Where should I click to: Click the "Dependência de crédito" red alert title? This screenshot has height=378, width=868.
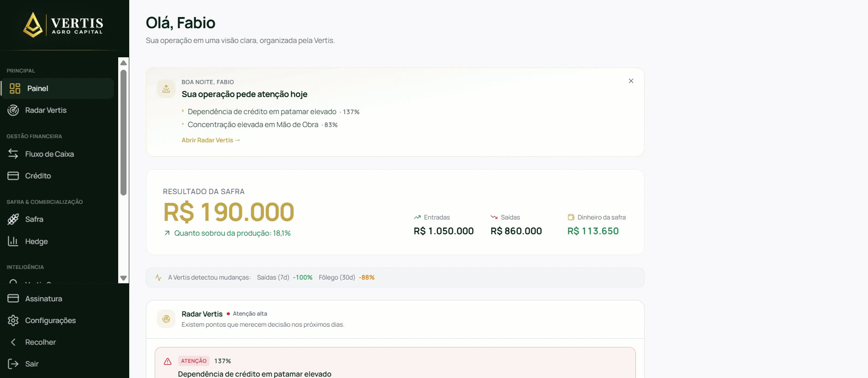pyautogui.click(x=254, y=374)
